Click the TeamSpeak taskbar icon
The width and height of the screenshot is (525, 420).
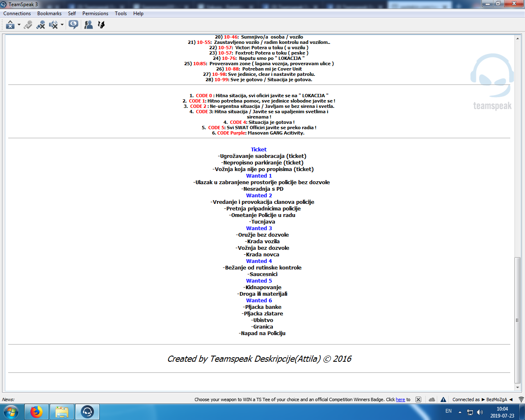pyautogui.click(x=87, y=412)
